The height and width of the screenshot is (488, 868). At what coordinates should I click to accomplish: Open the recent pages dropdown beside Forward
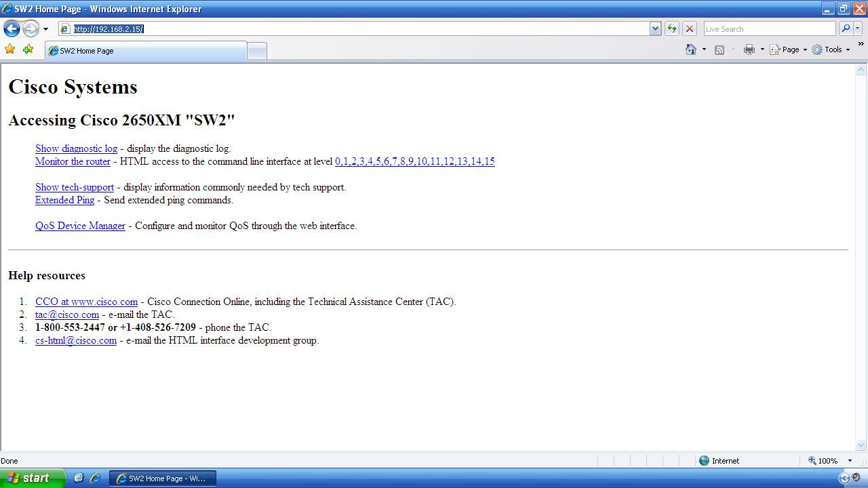(45, 29)
